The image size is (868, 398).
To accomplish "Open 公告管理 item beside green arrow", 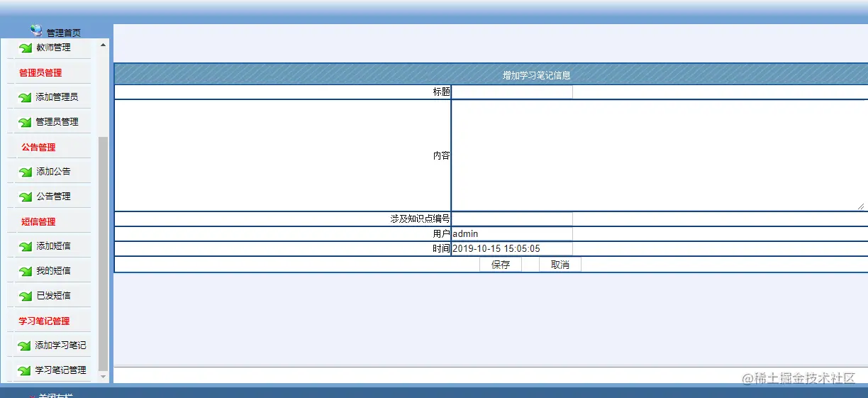I will click(x=54, y=197).
